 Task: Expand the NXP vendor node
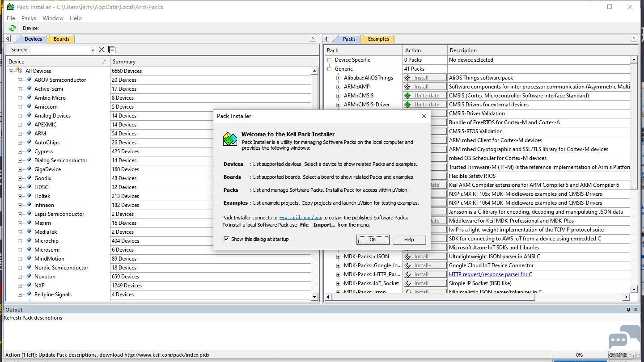[20, 286]
